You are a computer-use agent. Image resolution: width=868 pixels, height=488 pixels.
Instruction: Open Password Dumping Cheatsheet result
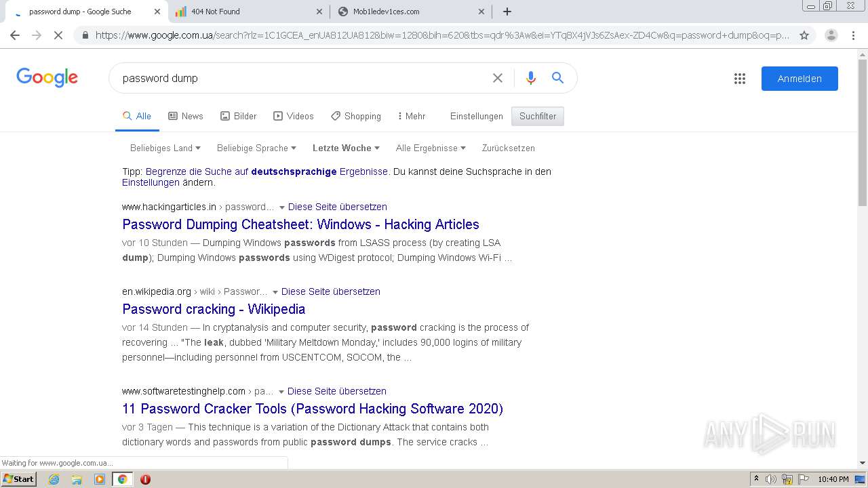click(x=300, y=224)
